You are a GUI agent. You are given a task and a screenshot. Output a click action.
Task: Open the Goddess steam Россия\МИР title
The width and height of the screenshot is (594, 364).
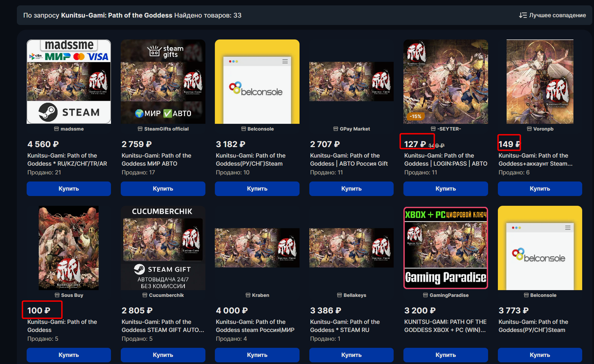pyautogui.click(x=255, y=326)
